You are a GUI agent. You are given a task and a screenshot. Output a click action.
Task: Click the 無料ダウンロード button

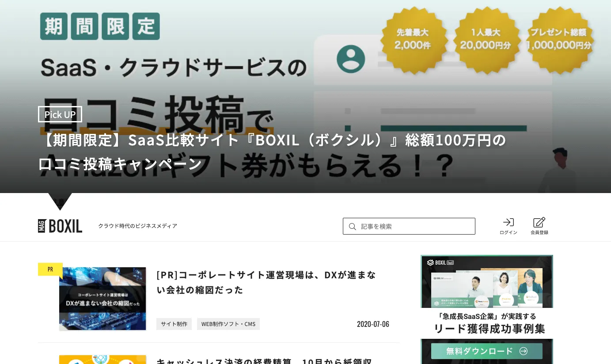click(x=487, y=351)
